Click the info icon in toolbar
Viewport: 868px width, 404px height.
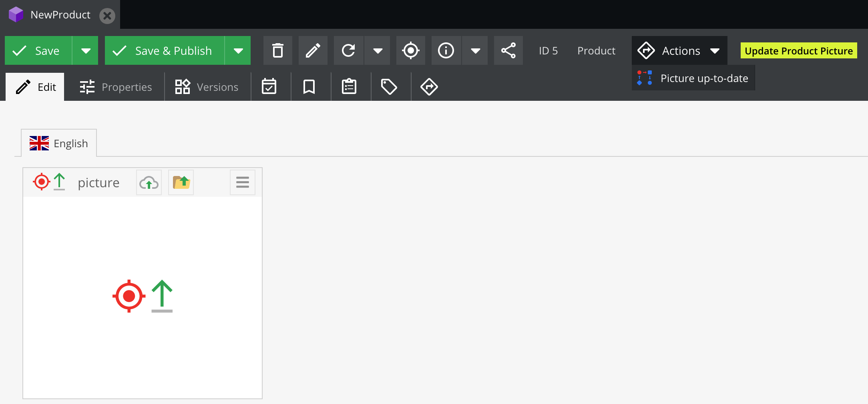[x=446, y=51]
